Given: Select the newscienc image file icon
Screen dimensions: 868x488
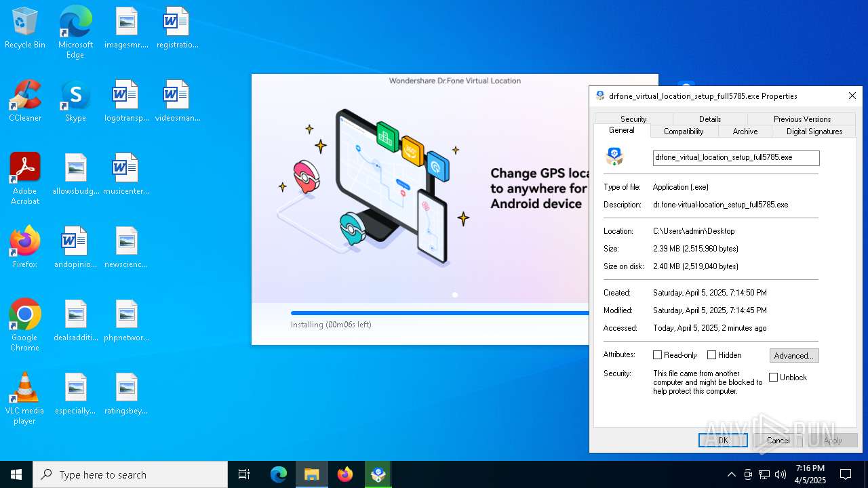Looking at the screenshot, I should tap(126, 247).
